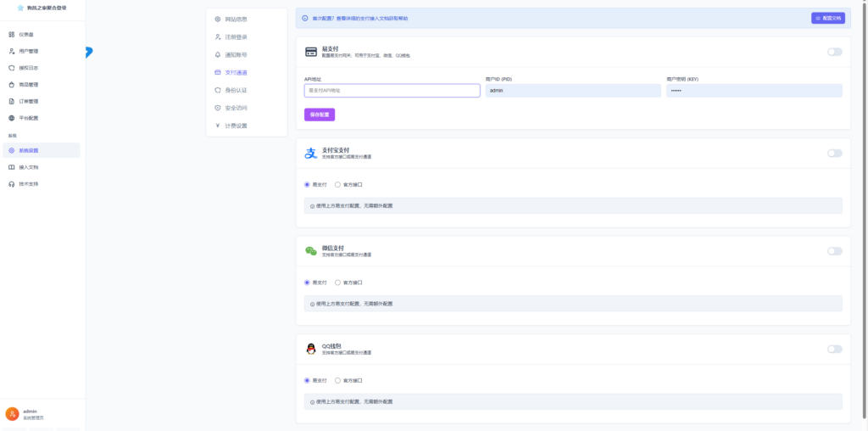The image size is (868, 431).
Task: Enable the 易支付 toggle switch
Action: pos(834,52)
